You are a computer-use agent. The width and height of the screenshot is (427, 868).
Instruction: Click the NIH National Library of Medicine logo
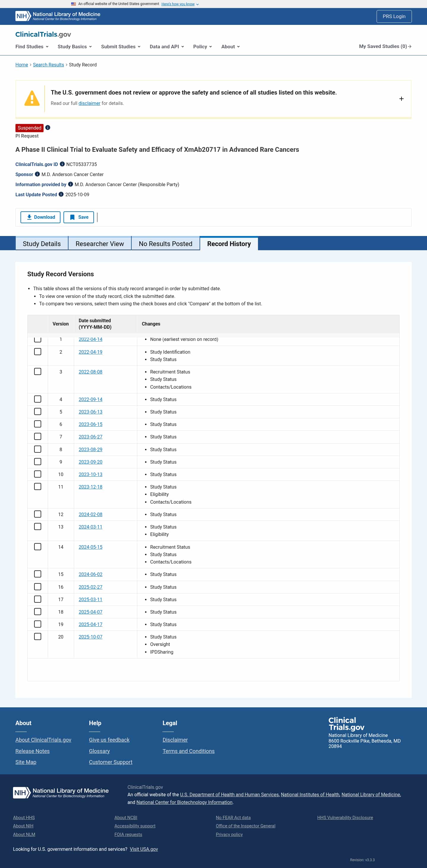coord(58,16)
